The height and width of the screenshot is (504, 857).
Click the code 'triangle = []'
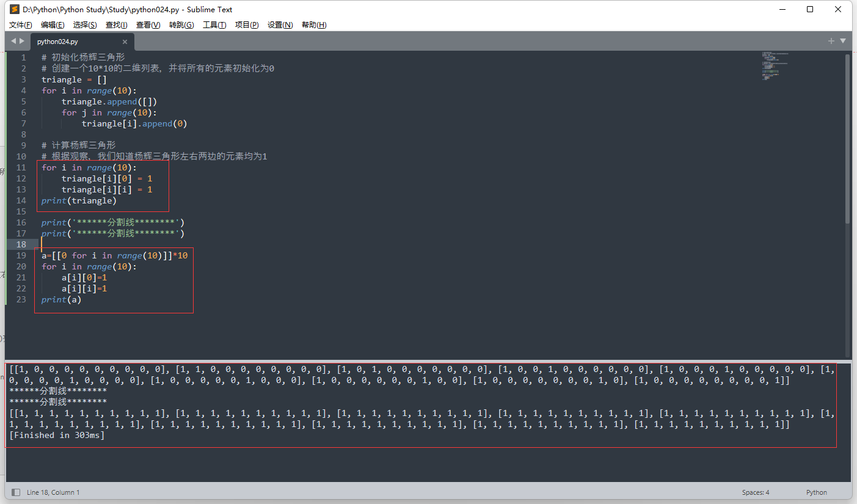point(74,79)
